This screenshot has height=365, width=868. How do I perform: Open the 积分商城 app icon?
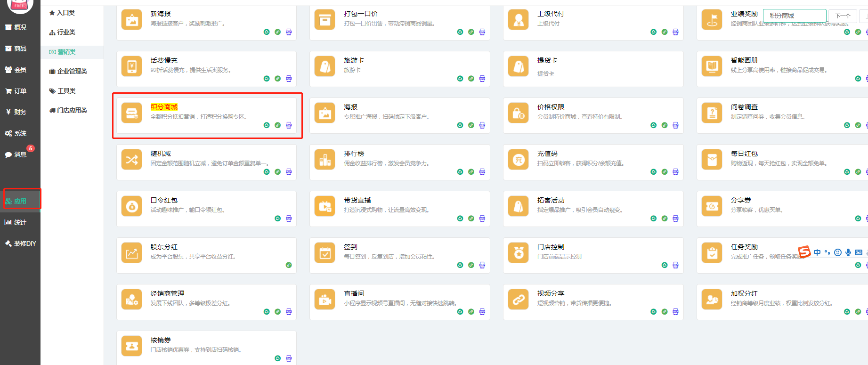[131, 113]
